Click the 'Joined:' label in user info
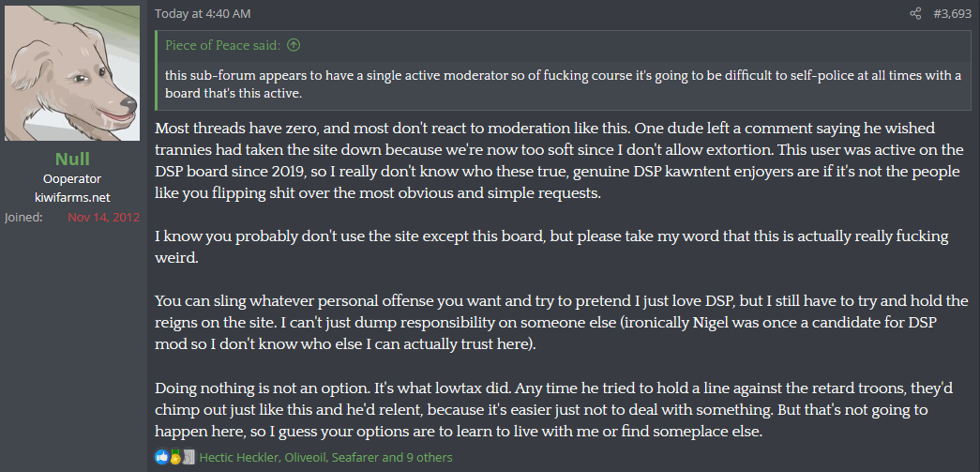The height and width of the screenshot is (472, 980). click(23, 218)
